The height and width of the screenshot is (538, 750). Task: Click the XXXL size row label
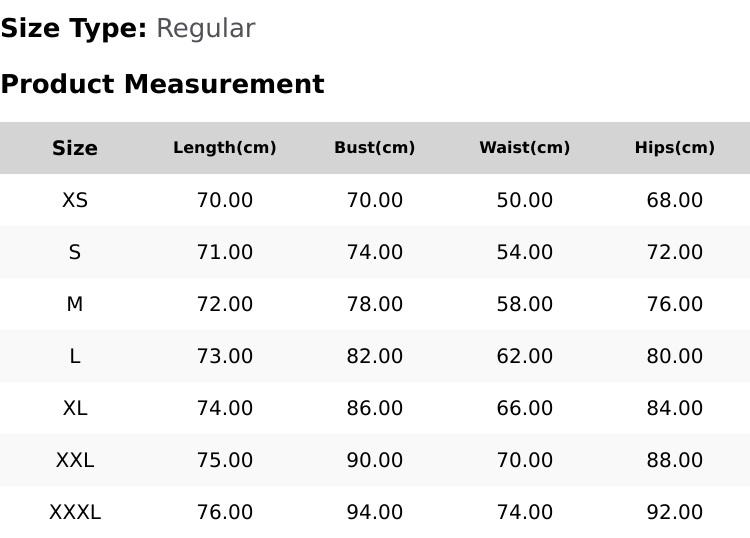(x=75, y=513)
